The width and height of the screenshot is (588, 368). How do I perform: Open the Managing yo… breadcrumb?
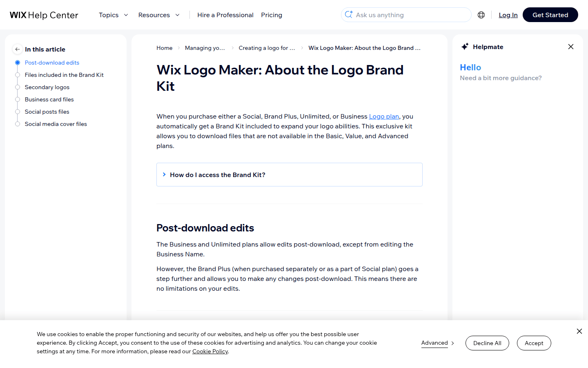tap(205, 48)
